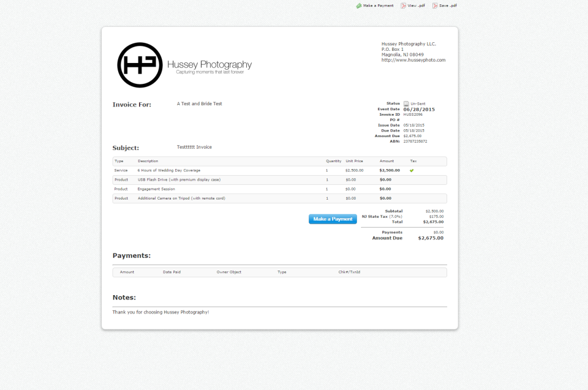Click the Description column header
This screenshot has width=588, height=390.
148,161
